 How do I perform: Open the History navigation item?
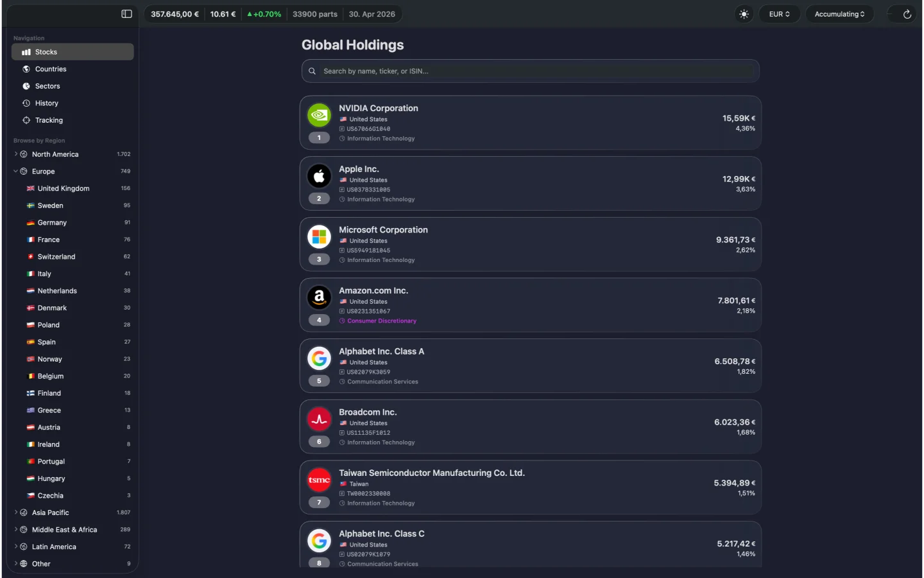73,103
